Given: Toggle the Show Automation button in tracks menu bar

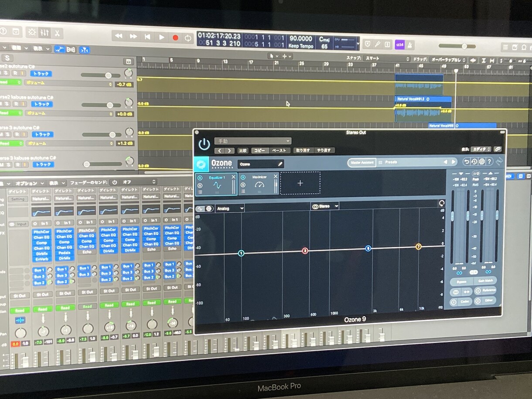Looking at the screenshot, I should (59, 49).
